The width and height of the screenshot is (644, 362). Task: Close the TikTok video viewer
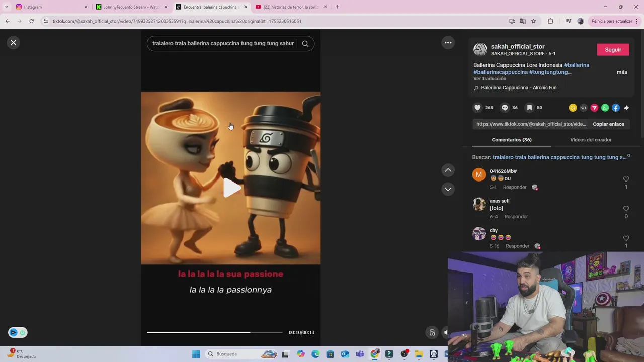point(14,43)
